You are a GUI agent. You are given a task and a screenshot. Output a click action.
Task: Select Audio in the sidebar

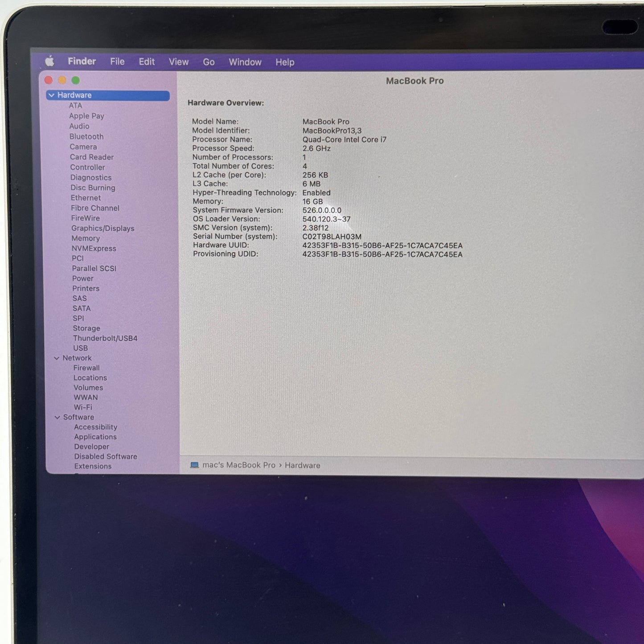79,126
